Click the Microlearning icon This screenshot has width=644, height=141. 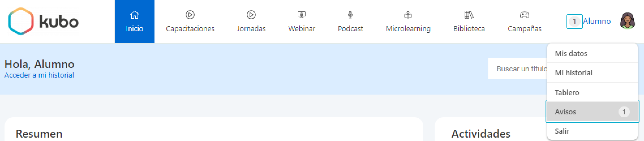coord(408,15)
